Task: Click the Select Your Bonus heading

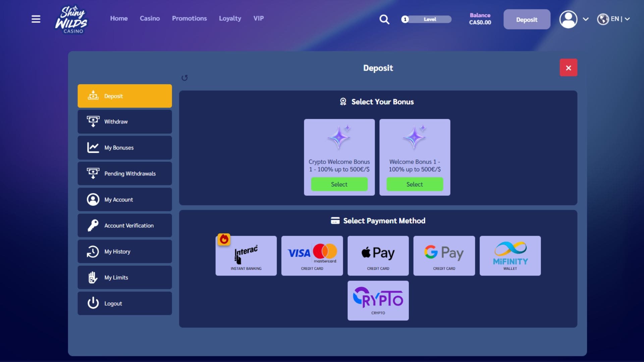Action: [x=382, y=102]
